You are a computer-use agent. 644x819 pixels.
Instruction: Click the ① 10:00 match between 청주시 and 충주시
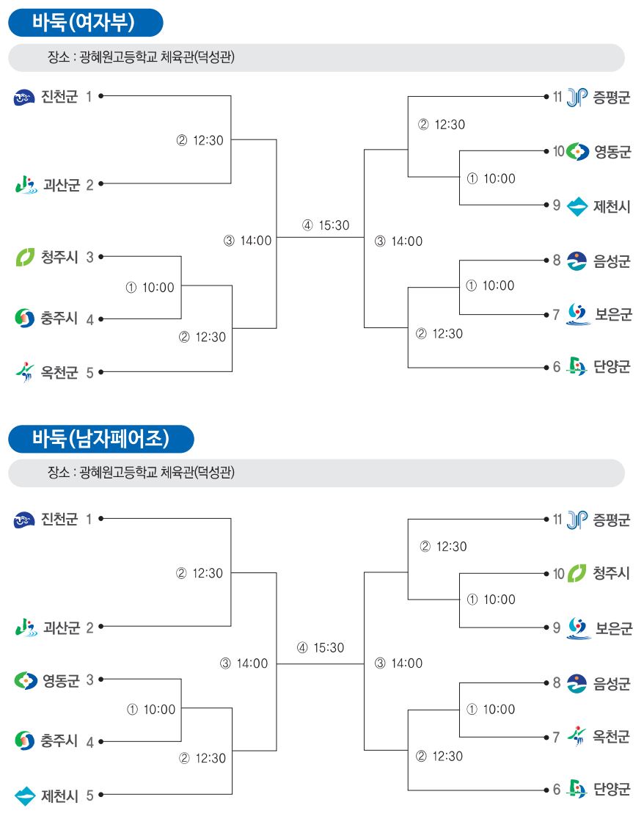(150, 288)
